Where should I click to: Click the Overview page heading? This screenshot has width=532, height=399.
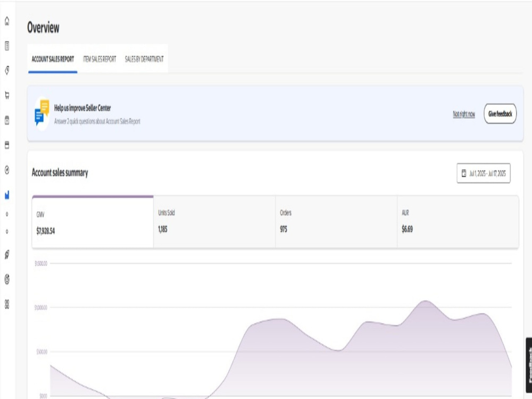[43, 28]
